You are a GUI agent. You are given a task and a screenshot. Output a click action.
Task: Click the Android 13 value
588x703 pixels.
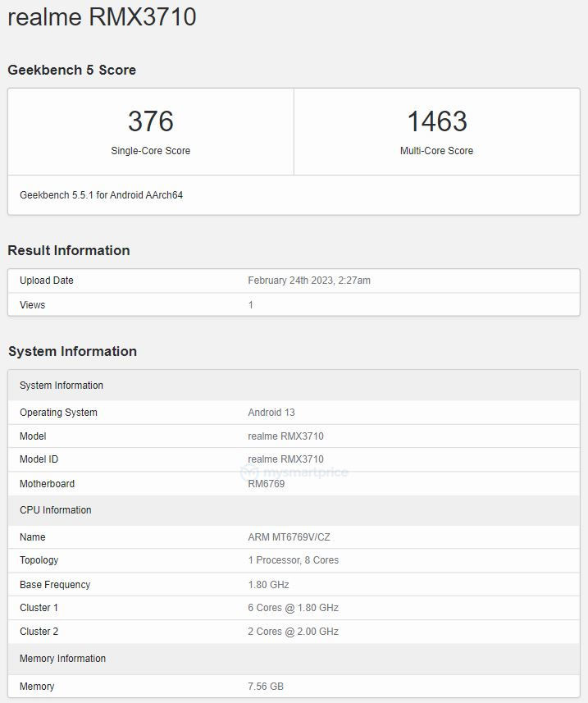tap(271, 413)
